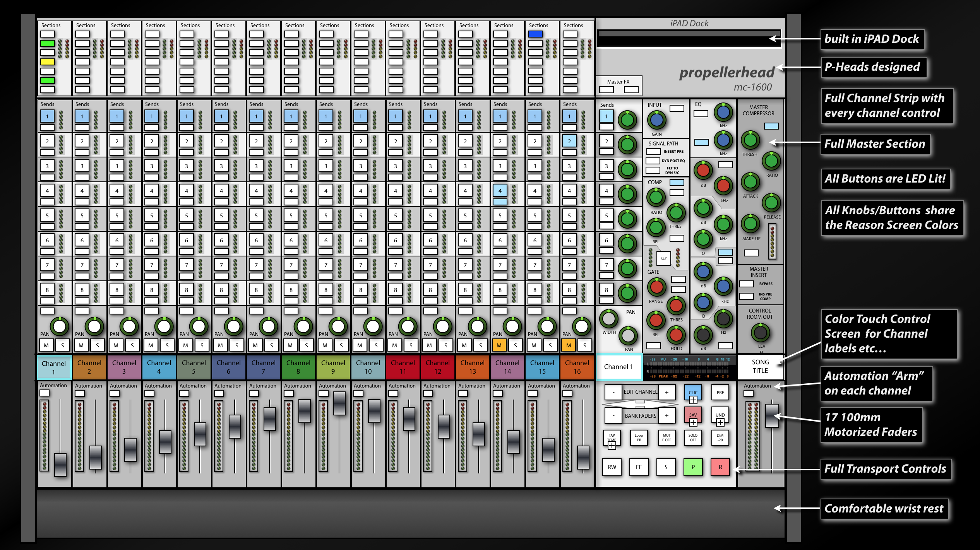Click the S stop transport button
Screen dimensions: 980x550
pyautogui.click(x=666, y=467)
